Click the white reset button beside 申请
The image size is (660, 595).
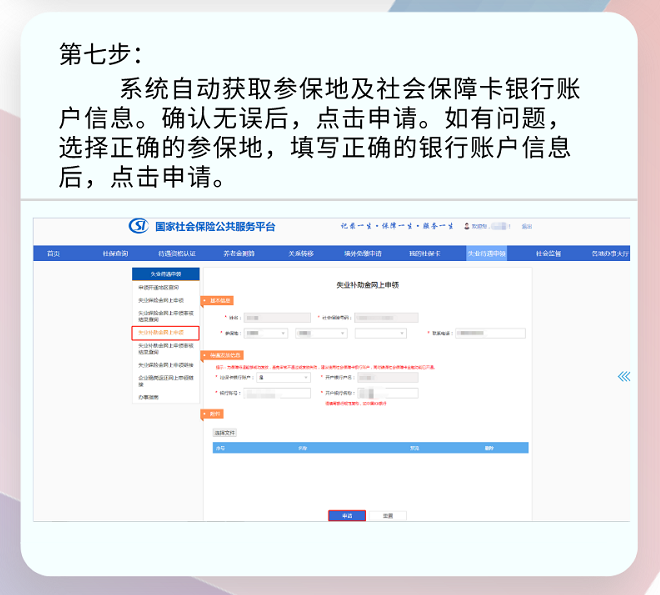[388, 516]
